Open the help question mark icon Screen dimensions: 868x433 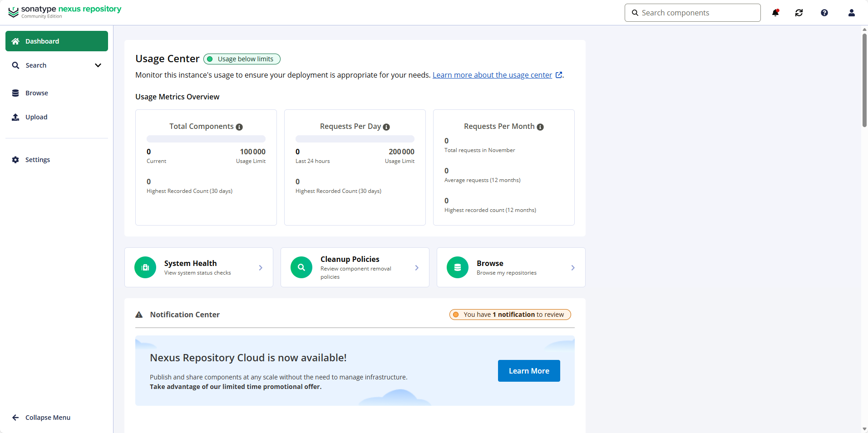pyautogui.click(x=824, y=13)
